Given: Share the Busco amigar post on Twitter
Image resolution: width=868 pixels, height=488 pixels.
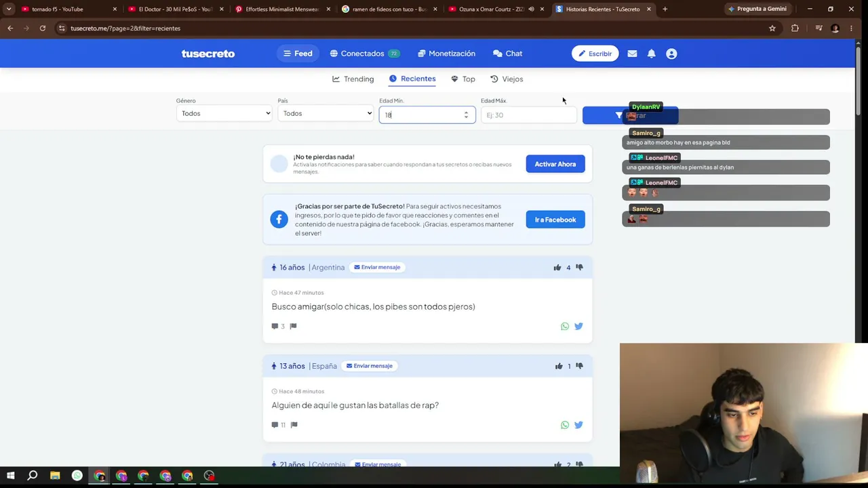Looking at the screenshot, I should tap(578, 326).
